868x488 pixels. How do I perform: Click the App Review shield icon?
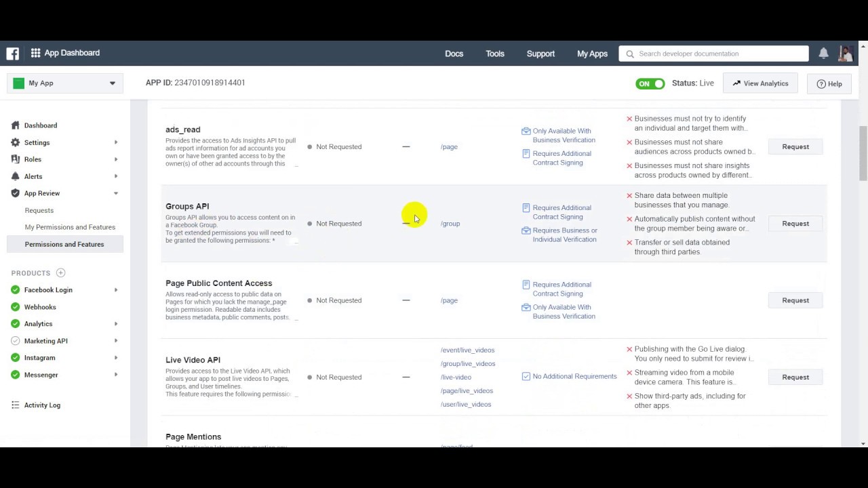tap(16, 193)
